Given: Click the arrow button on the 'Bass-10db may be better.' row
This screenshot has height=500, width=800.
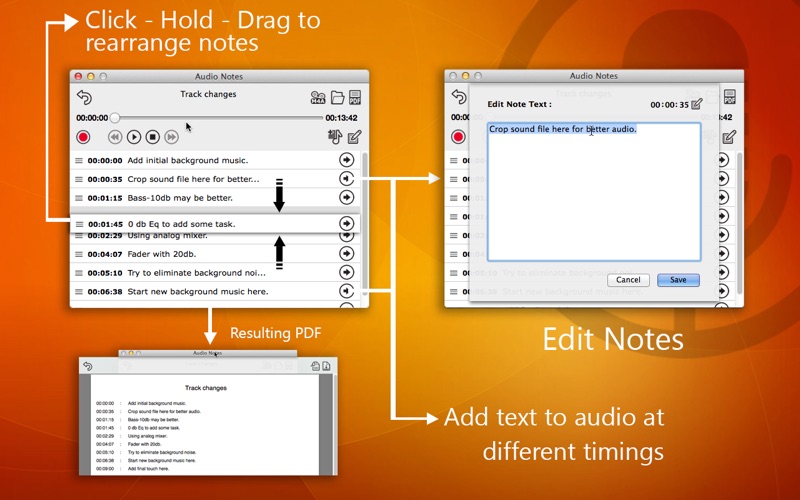Looking at the screenshot, I should point(346,197).
